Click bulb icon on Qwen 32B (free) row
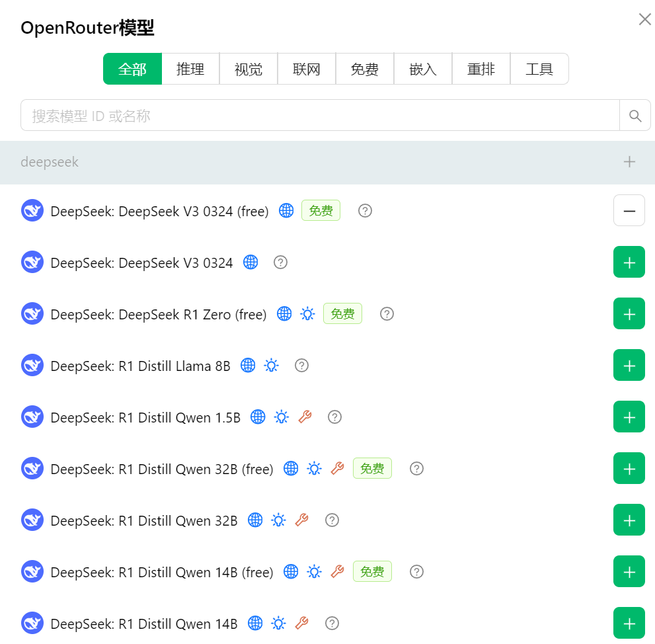 (x=315, y=469)
